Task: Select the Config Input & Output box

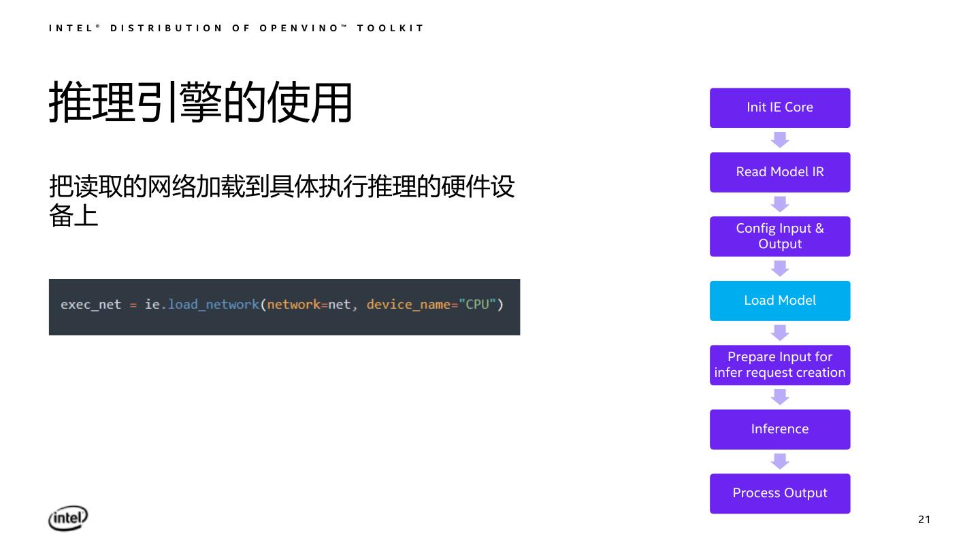Action: (x=780, y=236)
